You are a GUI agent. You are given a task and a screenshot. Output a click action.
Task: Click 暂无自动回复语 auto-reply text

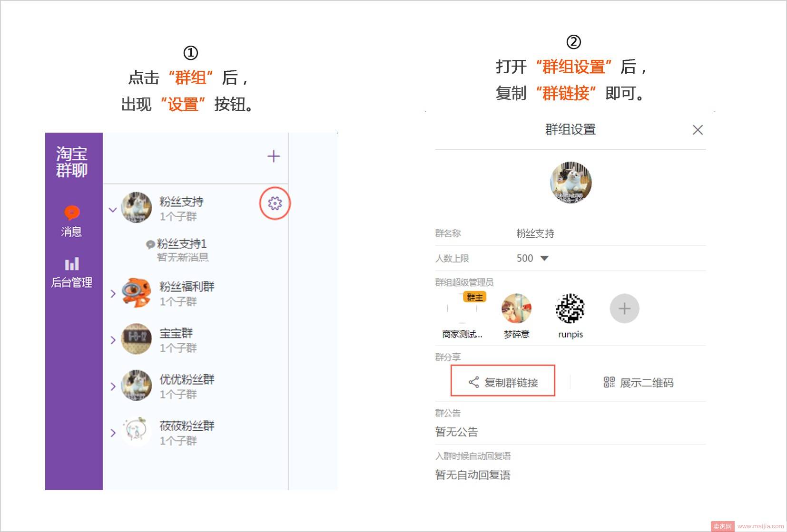point(472,475)
